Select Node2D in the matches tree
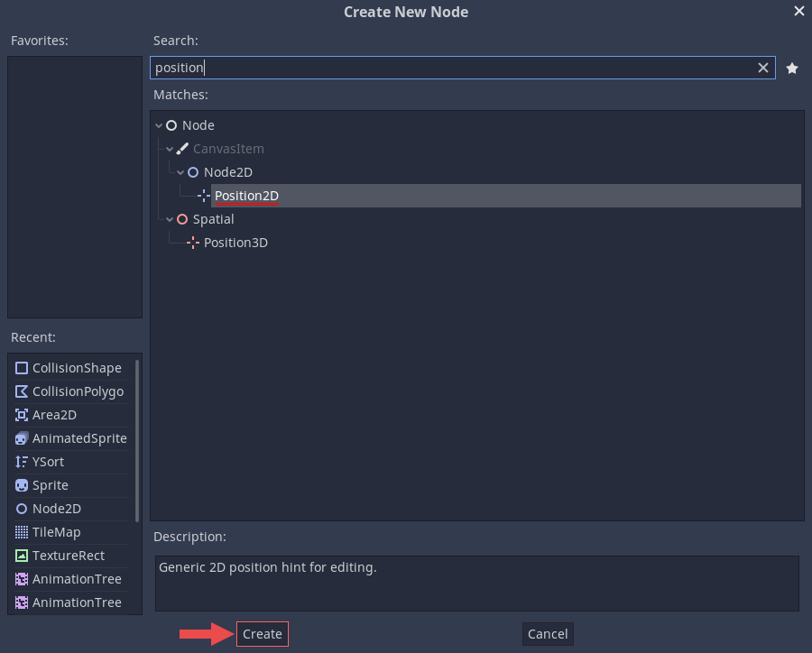812x653 pixels. point(228,172)
